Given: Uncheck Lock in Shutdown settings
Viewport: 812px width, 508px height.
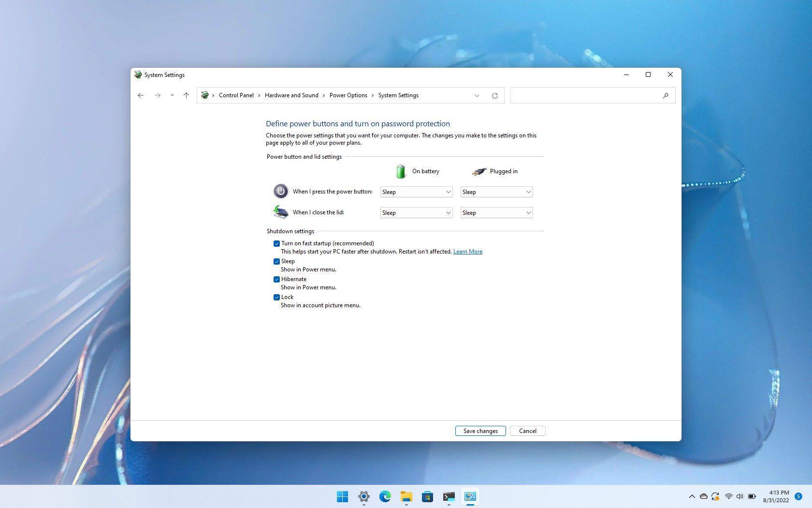Looking at the screenshot, I should pos(276,297).
